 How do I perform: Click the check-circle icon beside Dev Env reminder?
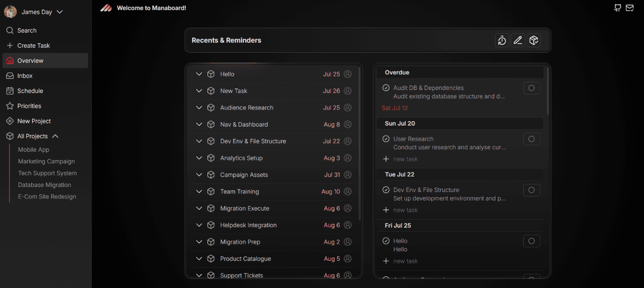tap(386, 190)
